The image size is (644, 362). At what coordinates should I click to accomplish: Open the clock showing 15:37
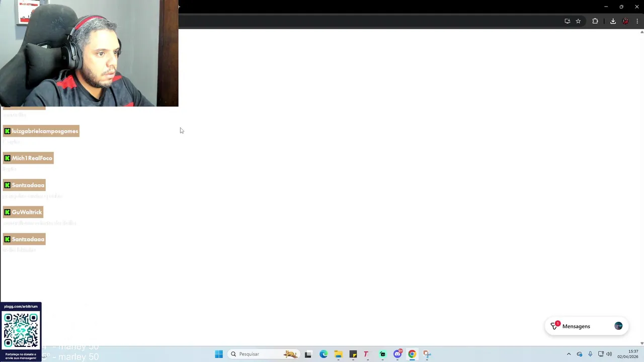[x=628, y=354]
